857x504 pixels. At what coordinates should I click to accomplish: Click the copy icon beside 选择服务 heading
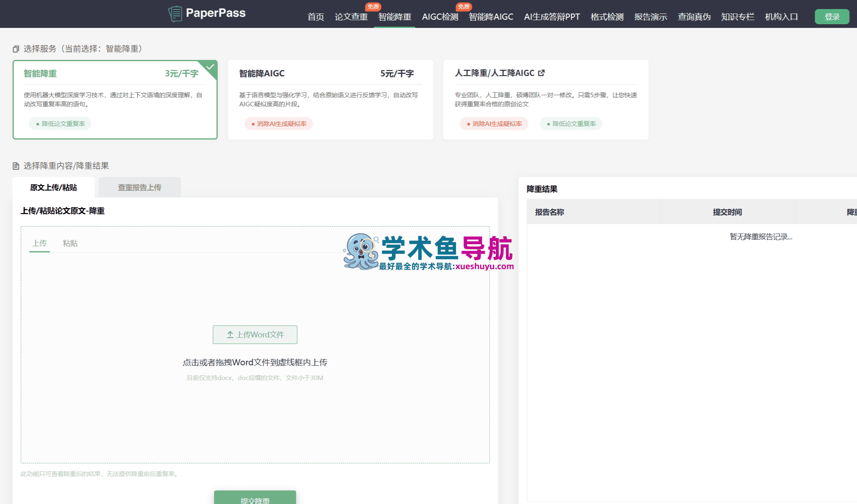(16, 49)
